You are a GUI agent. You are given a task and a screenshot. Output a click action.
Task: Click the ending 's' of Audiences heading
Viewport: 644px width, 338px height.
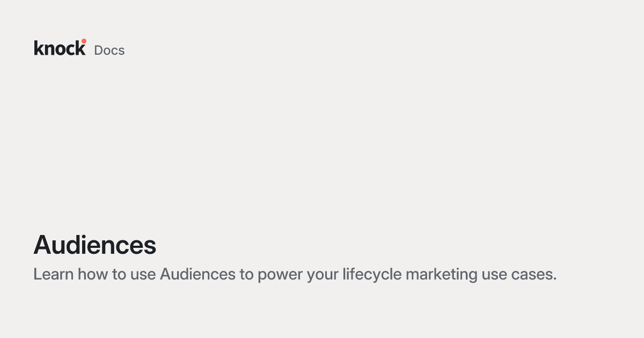pyautogui.click(x=151, y=248)
